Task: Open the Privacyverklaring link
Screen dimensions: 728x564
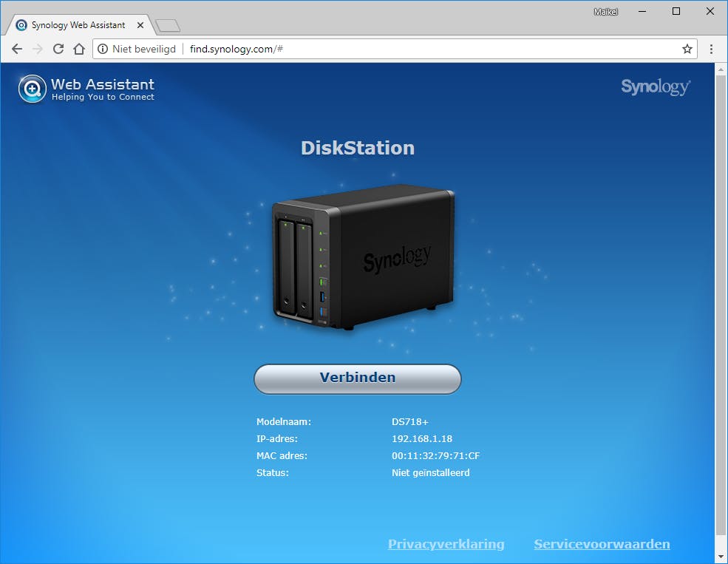Action: 446,544
